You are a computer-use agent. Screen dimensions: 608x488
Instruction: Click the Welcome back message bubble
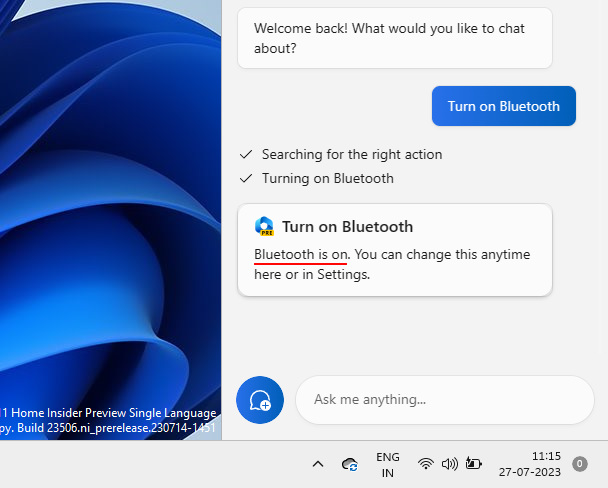[394, 38]
